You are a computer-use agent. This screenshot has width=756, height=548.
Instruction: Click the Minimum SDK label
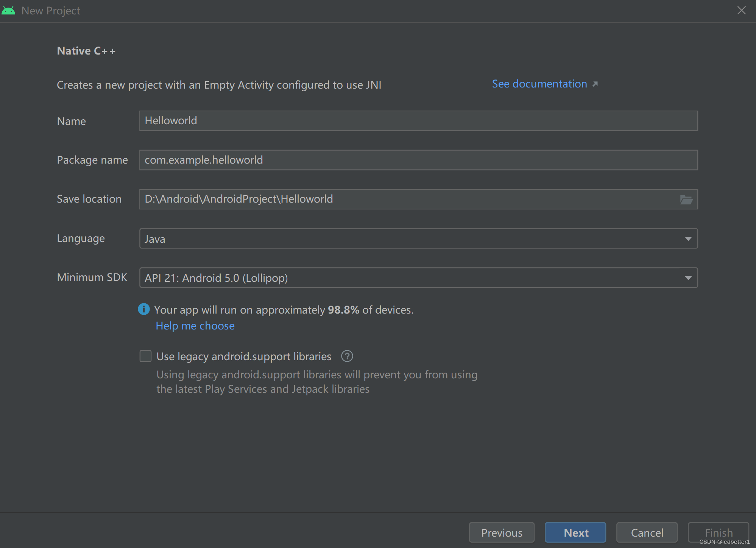coord(92,277)
